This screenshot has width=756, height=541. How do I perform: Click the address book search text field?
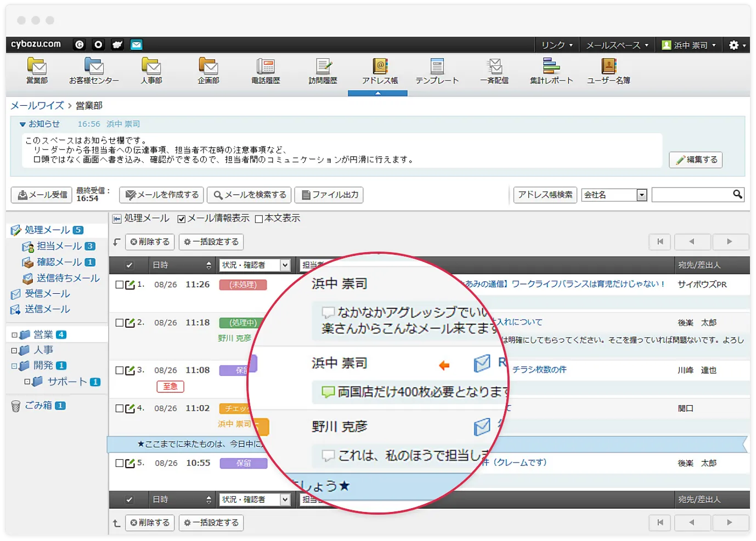692,195
